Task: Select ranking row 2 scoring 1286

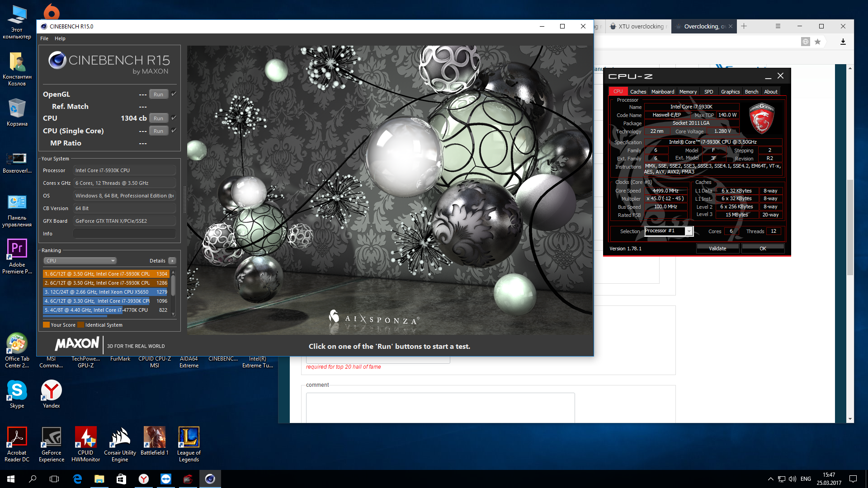Action: click(106, 283)
